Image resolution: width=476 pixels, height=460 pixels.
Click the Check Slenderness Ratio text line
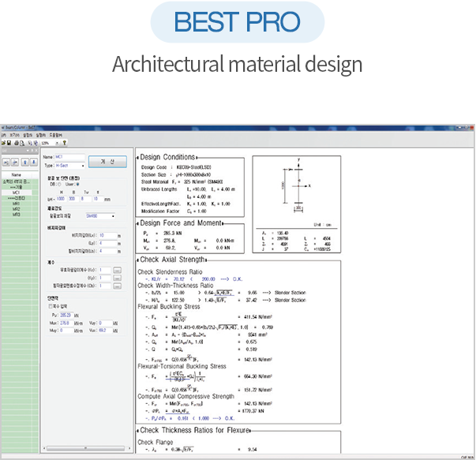tap(170, 272)
